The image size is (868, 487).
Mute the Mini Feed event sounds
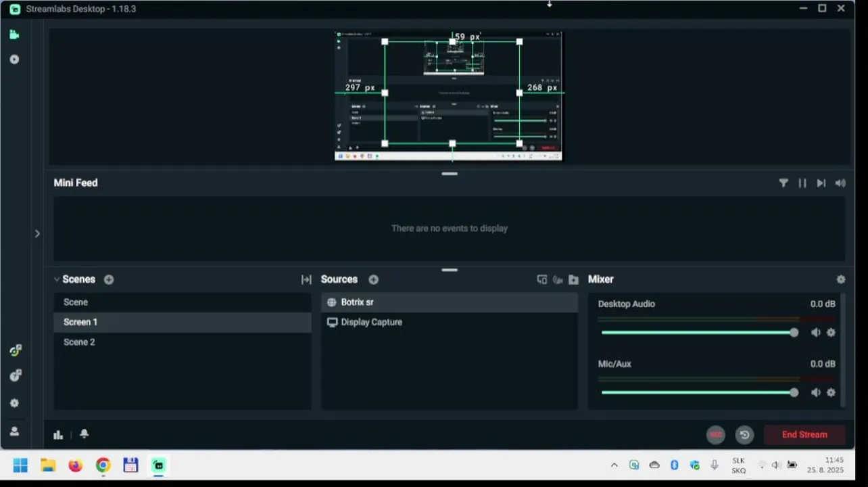coord(840,183)
